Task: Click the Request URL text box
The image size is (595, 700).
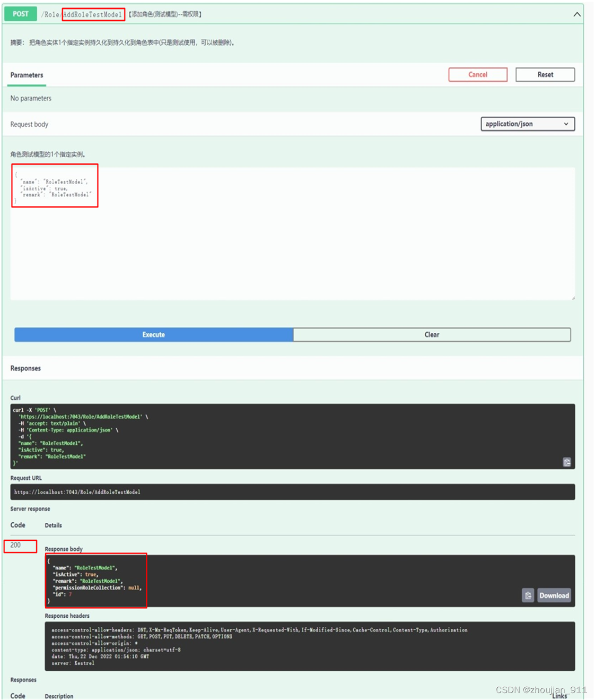Action: click(293, 492)
